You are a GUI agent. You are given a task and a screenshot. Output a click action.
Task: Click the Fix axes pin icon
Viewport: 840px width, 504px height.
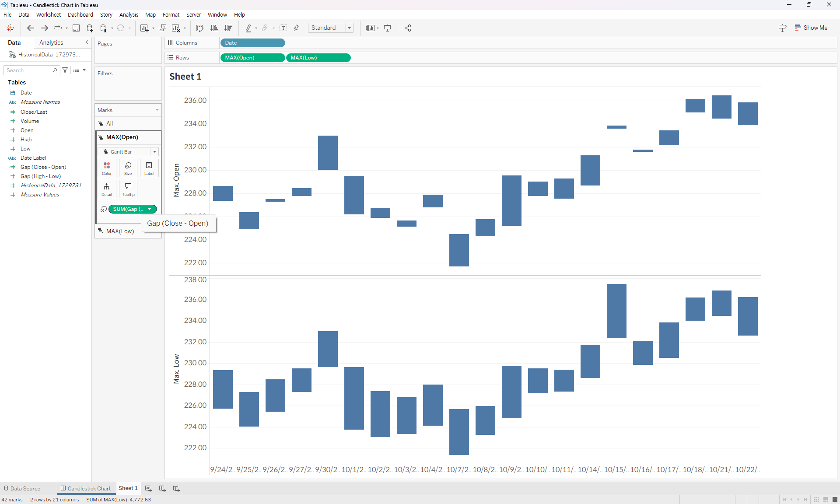297,28
